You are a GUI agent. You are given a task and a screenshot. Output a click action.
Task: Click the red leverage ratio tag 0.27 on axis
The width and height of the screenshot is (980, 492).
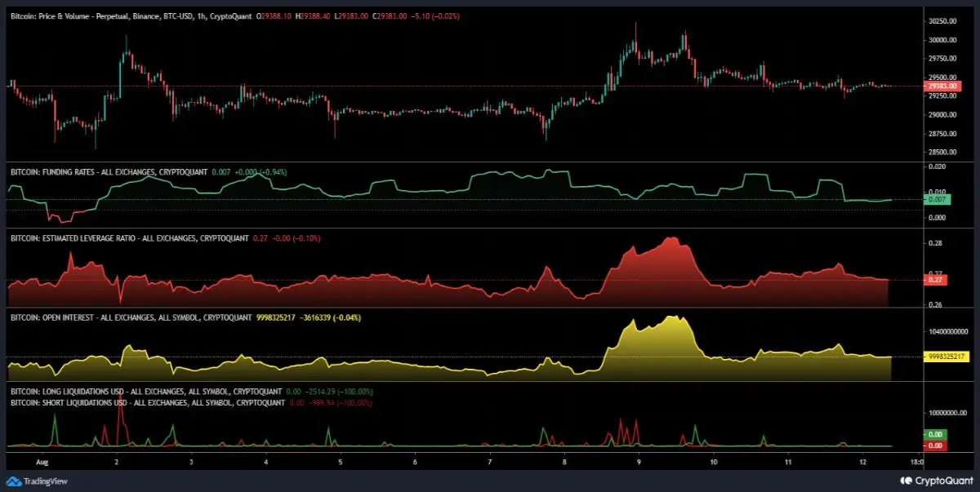click(934, 280)
